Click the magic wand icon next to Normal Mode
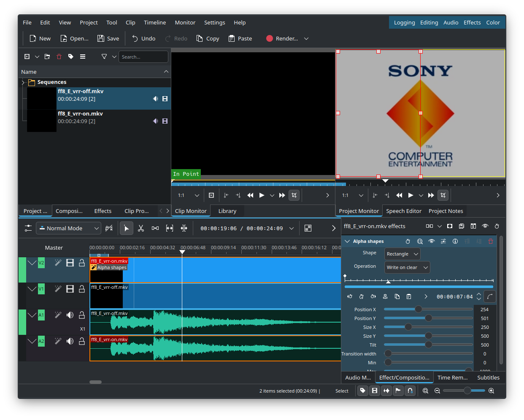The height and width of the screenshot is (420, 524). pos(109,228)
